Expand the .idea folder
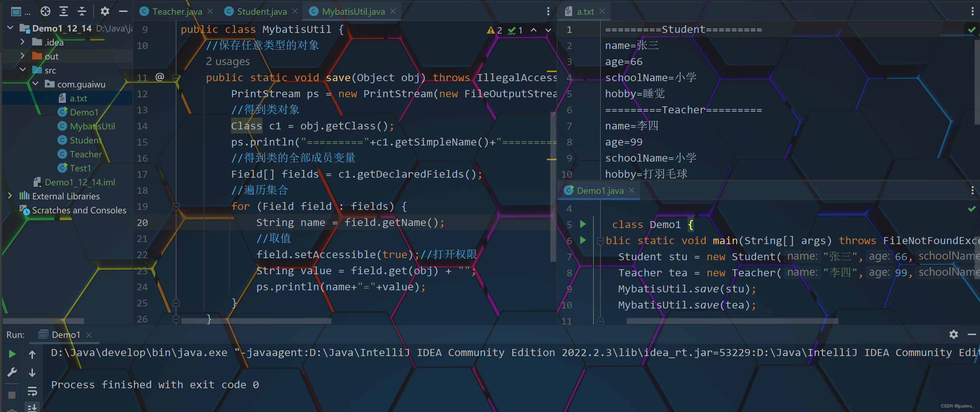980x412 pixels. tap(22, 42)
